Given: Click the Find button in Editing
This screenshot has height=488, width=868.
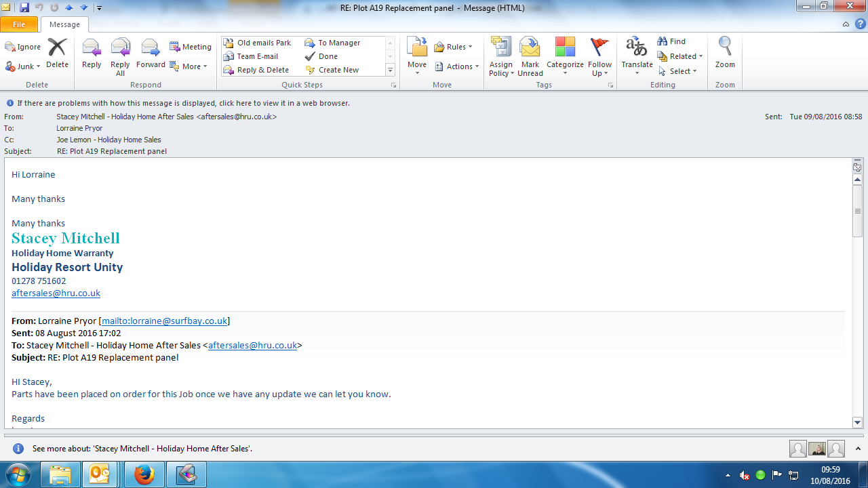Looking at the screenshot, I should click(671, 41).
